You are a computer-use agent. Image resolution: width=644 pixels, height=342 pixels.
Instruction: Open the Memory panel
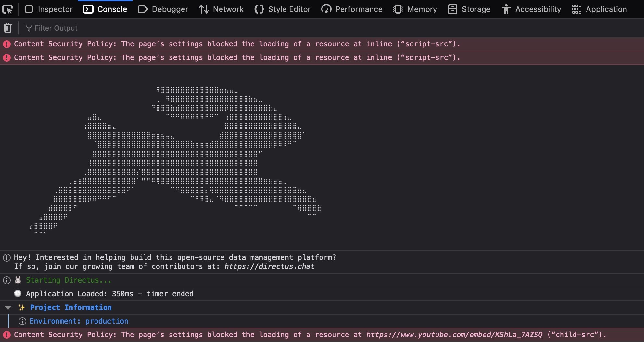415,9
